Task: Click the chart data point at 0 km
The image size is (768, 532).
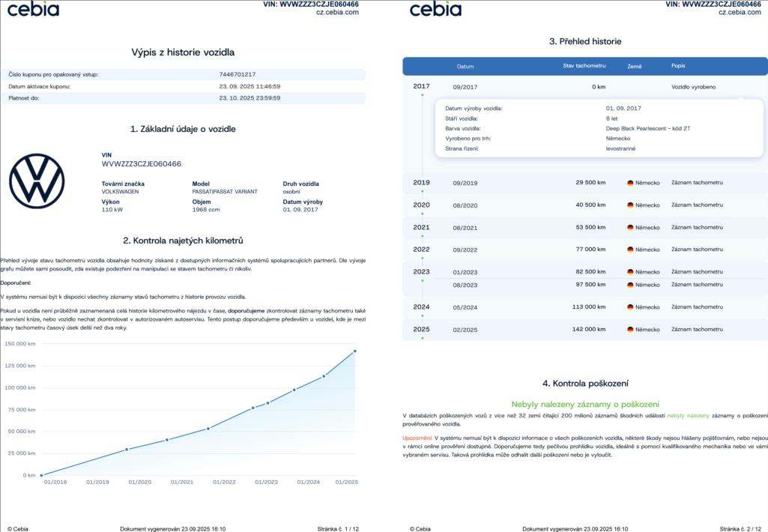Action: tap(41, 475)
